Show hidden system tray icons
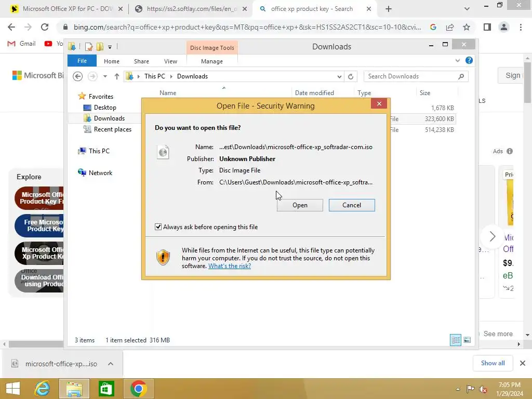 (x=458, y=389)
